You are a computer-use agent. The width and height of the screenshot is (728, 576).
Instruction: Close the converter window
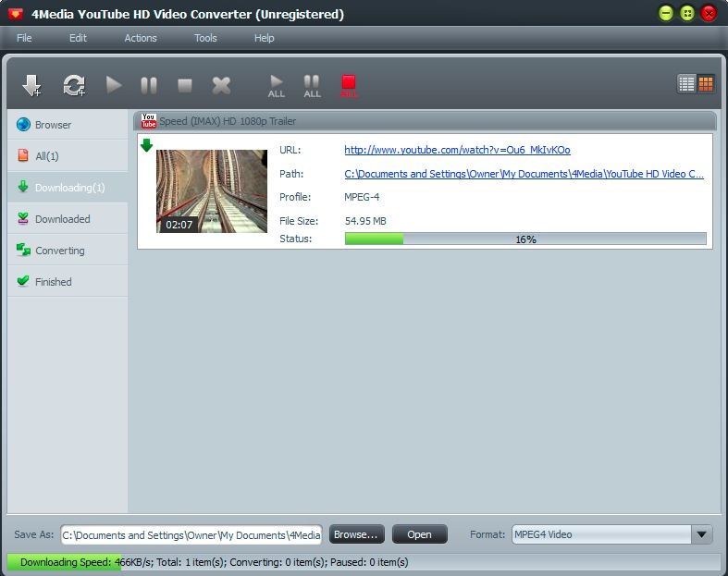click(709, 13)
